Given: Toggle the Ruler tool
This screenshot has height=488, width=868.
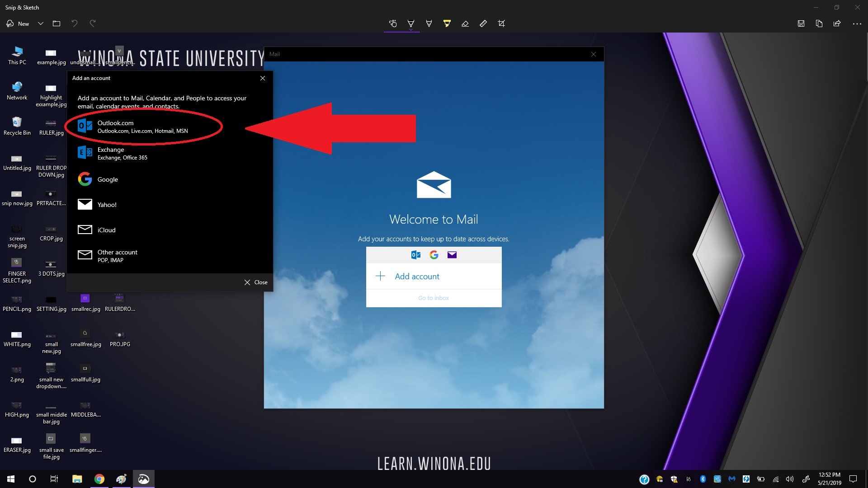Looking at the screenshot, I should (x=483, y=23).
